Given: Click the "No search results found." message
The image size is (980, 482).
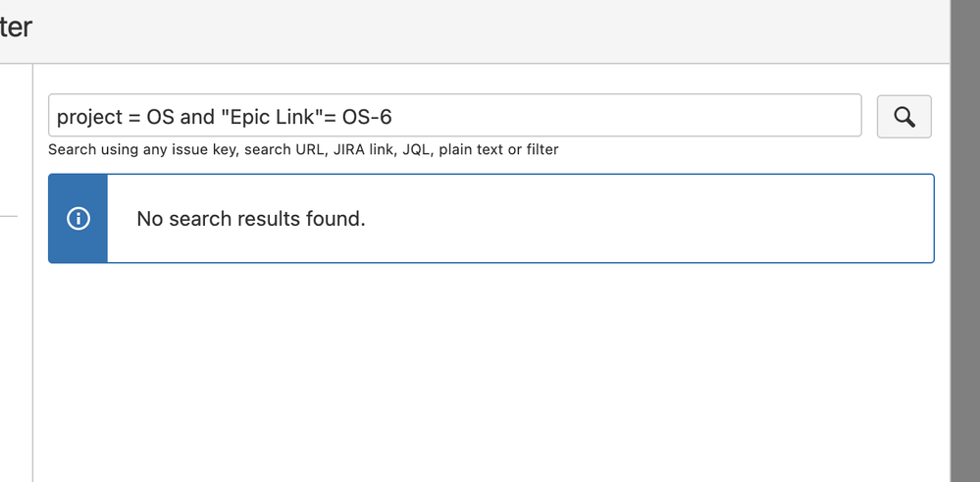Looking at the screenshot, I should 250,219.
